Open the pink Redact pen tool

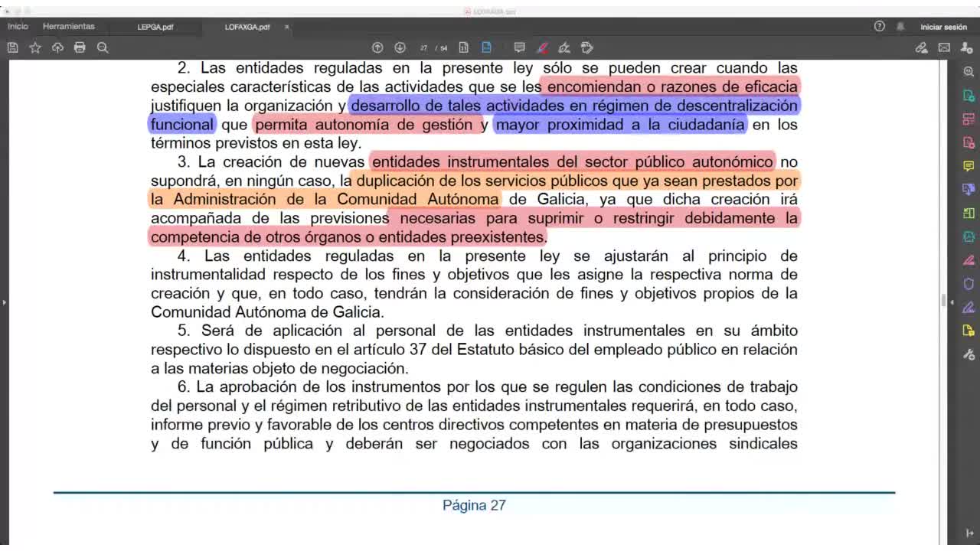(969, 260)
